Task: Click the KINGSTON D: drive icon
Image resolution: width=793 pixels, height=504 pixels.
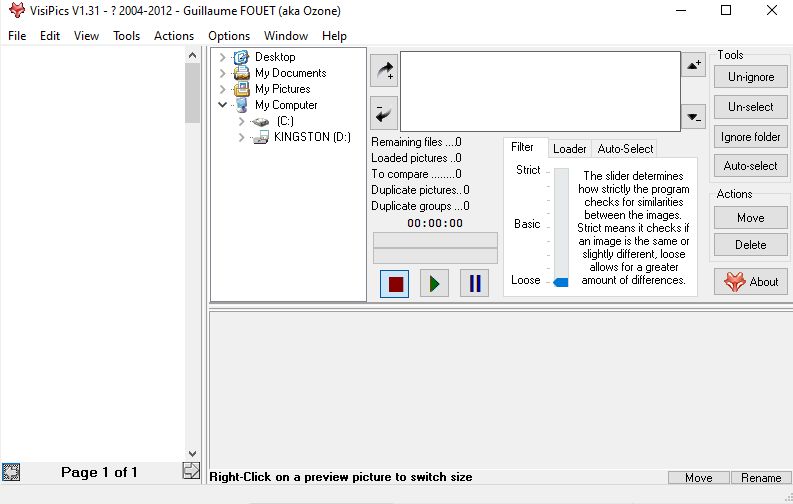Action: coord(260,137)
